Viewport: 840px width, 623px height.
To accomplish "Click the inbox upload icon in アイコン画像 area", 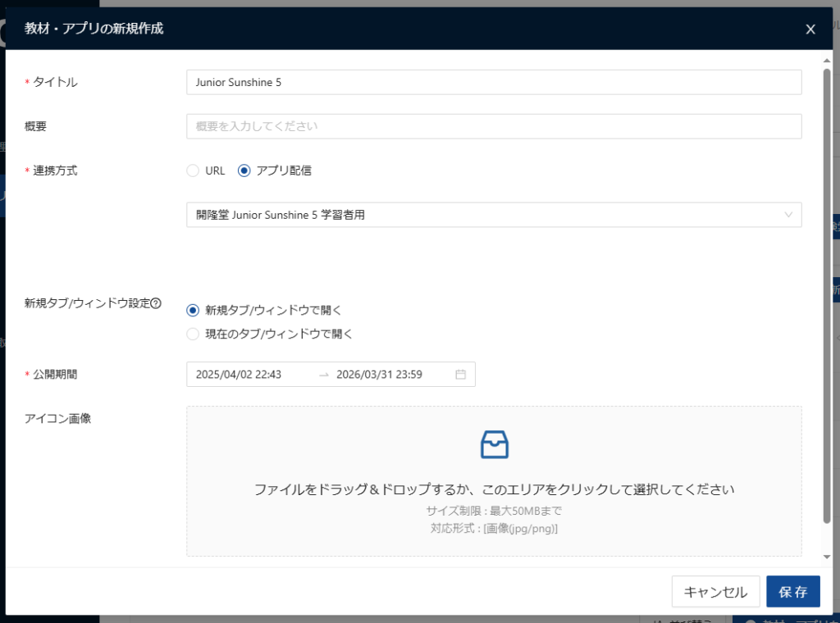I will (x=494, y=445).
